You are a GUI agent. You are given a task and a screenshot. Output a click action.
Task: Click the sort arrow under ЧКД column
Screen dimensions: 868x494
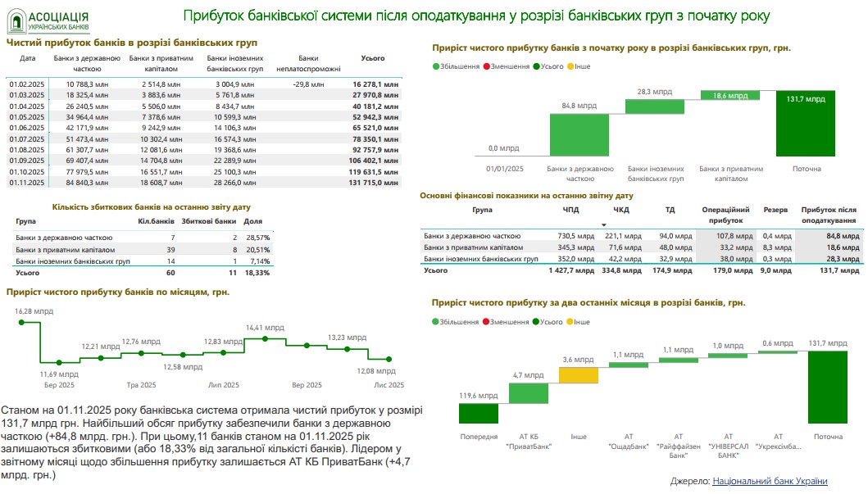click(x=604, y=224)
